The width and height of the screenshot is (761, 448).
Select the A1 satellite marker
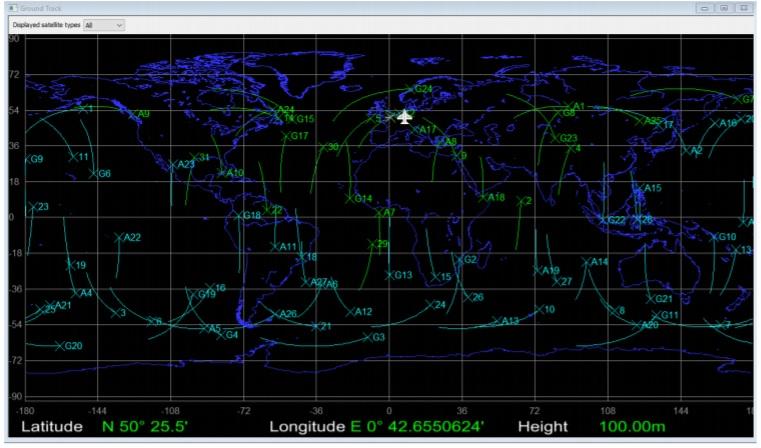(567, 106)
